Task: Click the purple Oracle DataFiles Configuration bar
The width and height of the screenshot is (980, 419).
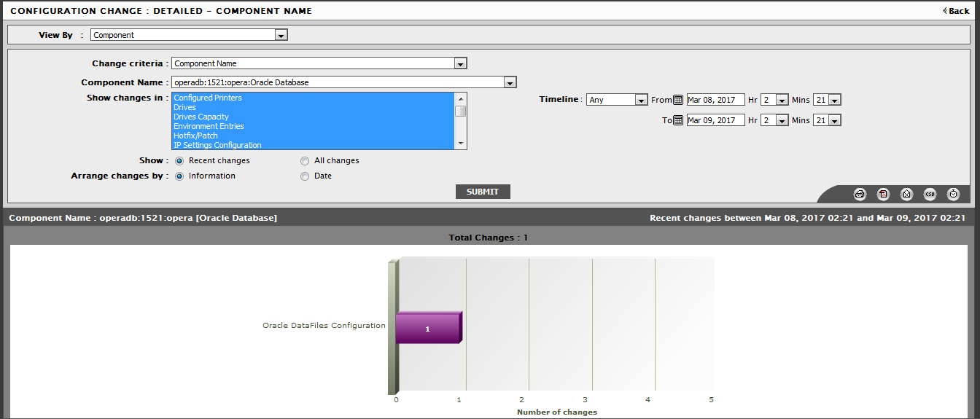Action: pos(429,328)
